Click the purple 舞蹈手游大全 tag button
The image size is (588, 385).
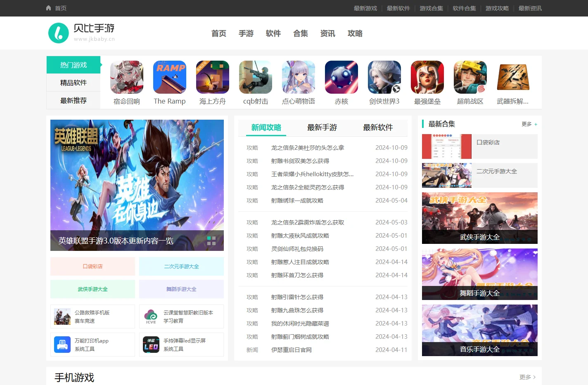click(181, 289)
